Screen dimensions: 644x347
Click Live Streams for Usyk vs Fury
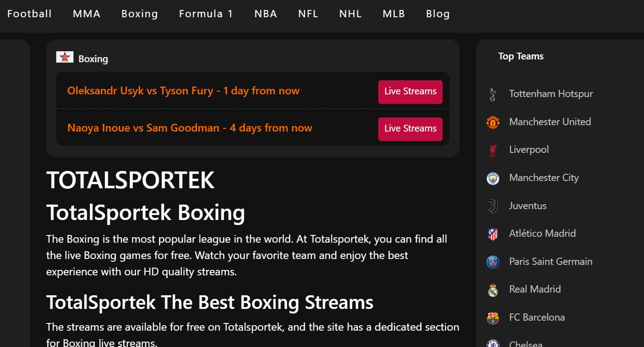pos(410,92)
